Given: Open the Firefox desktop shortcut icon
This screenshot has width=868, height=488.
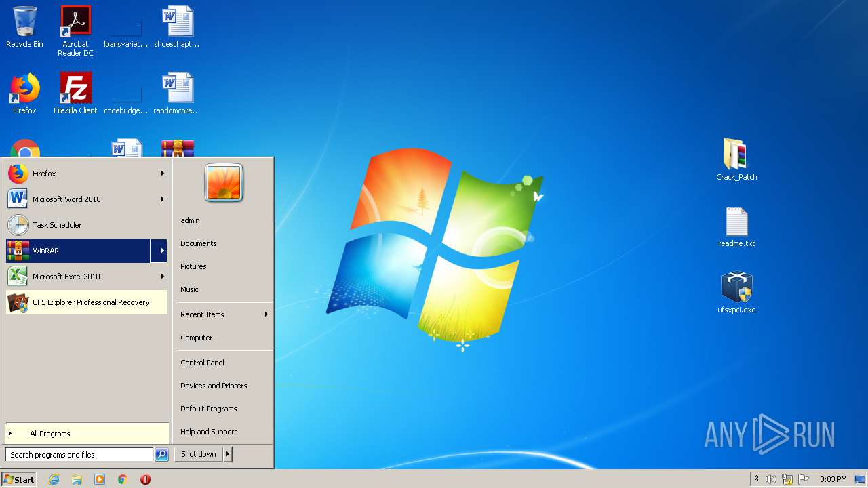Looking at the screenshot, I should pyautogui.click(x=24, y=94).
